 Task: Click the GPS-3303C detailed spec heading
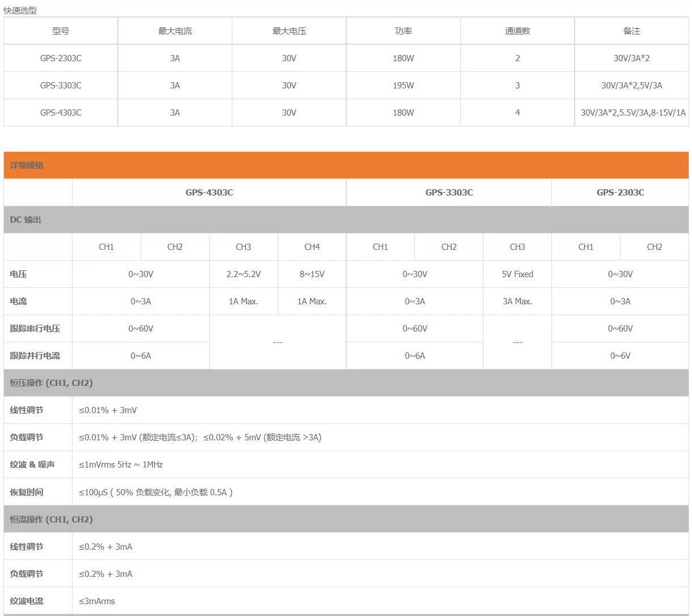tap(449, 193)
